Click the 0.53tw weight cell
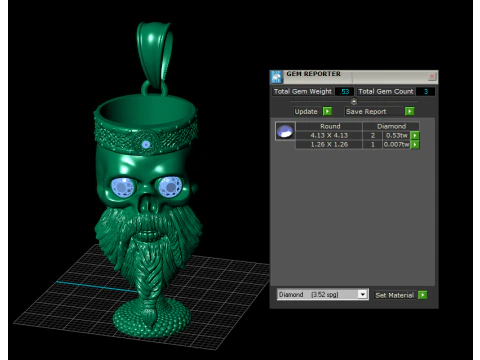The width and height of the screenshot is (480, 360). 397,135
